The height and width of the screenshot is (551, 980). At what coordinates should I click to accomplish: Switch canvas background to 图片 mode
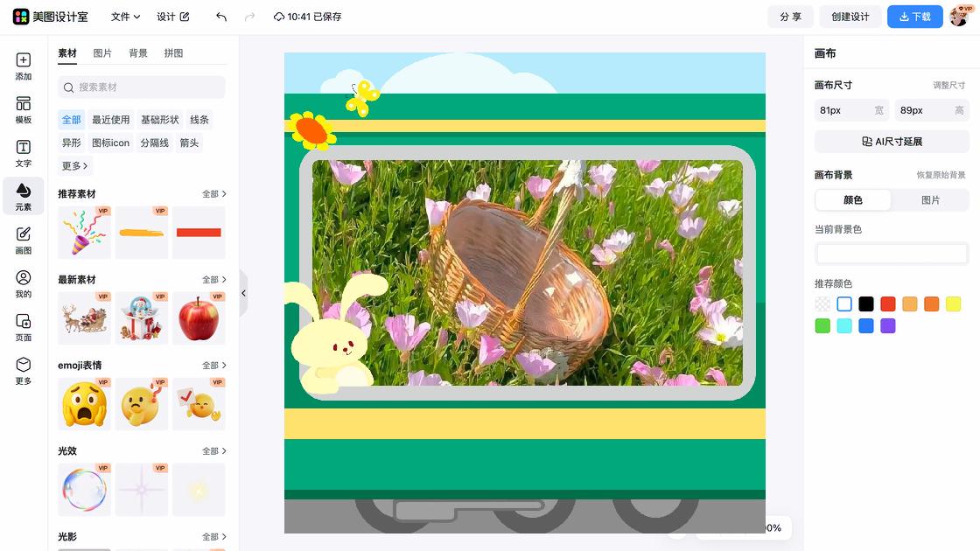click(x=930, y=200)
